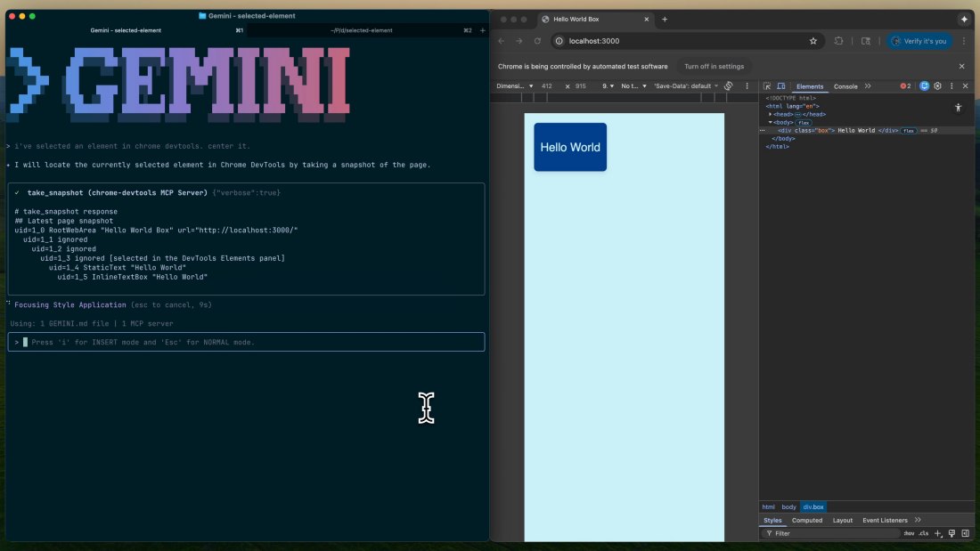Image resolution: width=980 pixels, height=551 pixels.
Task: Toggle the flex badge next to div.box
Action: coord(909,130)
